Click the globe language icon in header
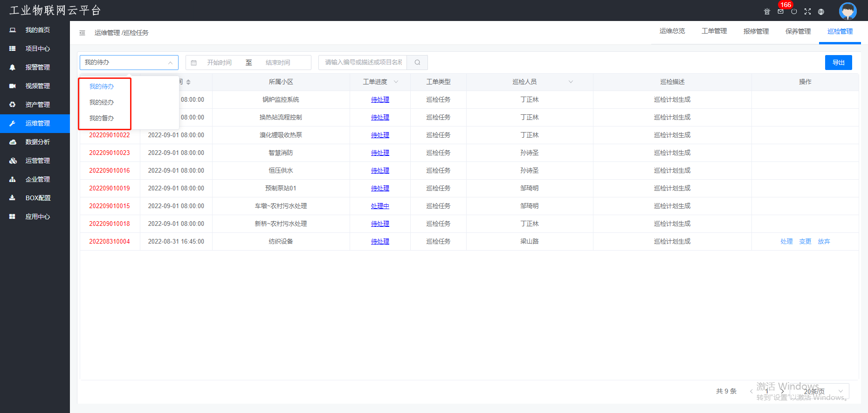 pos(821,12)
